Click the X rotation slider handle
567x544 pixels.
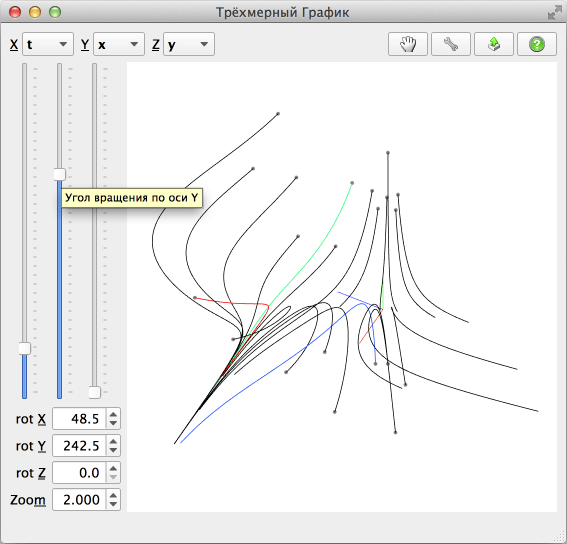25,348
